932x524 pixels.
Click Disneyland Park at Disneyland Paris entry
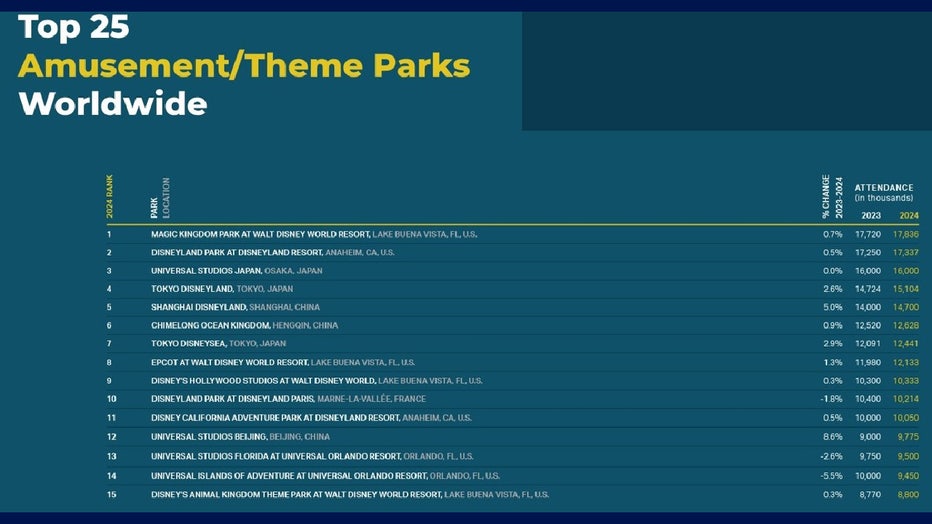(x=288, y=399)
